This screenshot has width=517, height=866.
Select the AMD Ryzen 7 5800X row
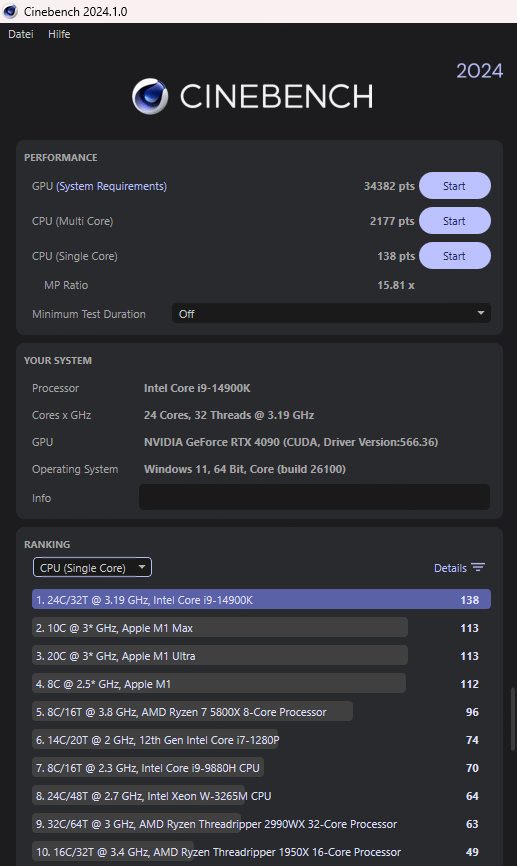point(261,712)
